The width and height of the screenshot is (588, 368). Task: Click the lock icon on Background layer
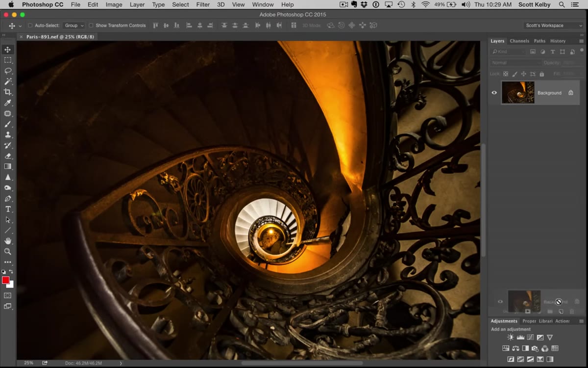coord(571,93)
